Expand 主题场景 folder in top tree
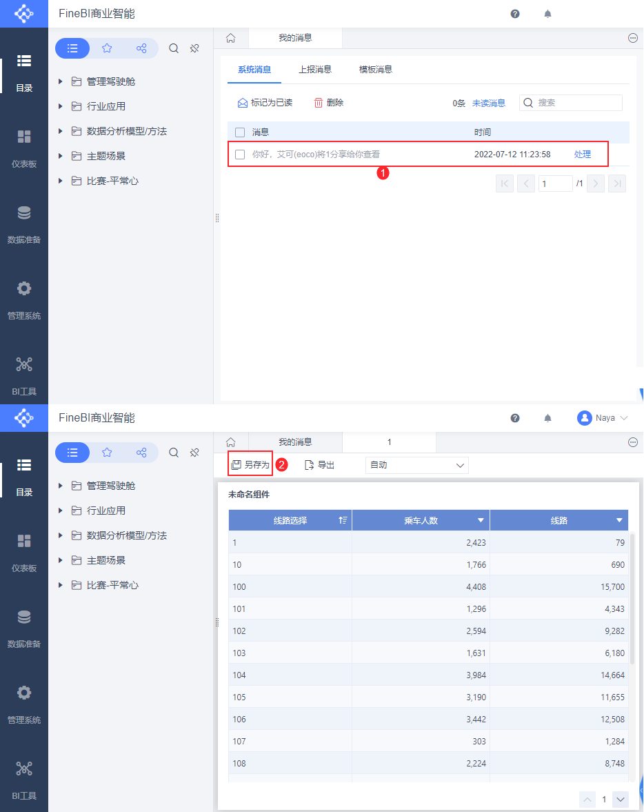Viewport: 644px width, 812px height. (61, 156)
